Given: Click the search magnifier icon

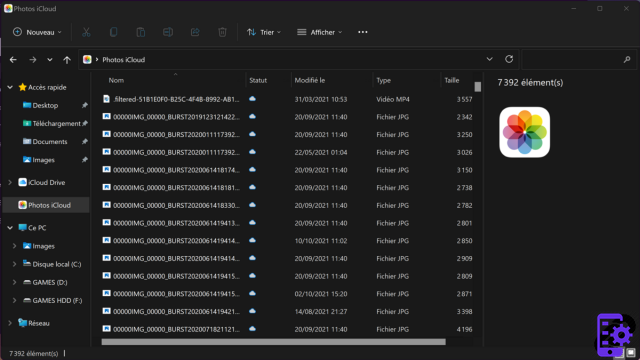Looking at the screenshot, I should 627,60.
